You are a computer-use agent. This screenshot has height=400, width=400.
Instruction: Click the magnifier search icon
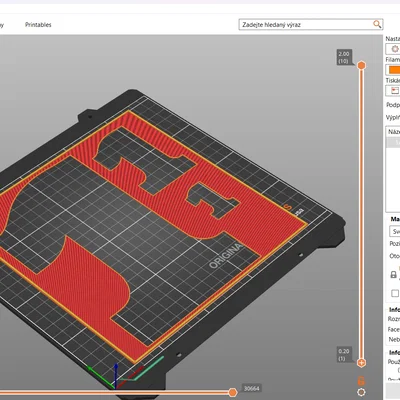pos(377,24)
